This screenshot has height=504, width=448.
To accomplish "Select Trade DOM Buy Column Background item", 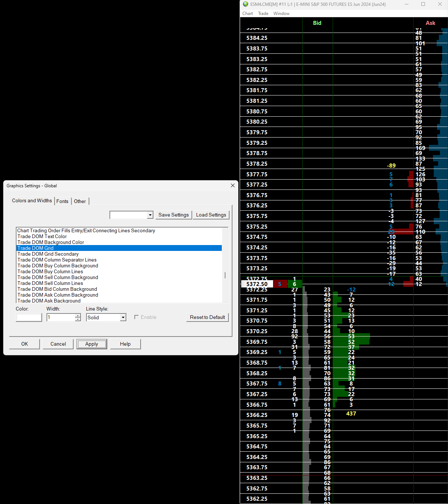I will click(58, 266).
